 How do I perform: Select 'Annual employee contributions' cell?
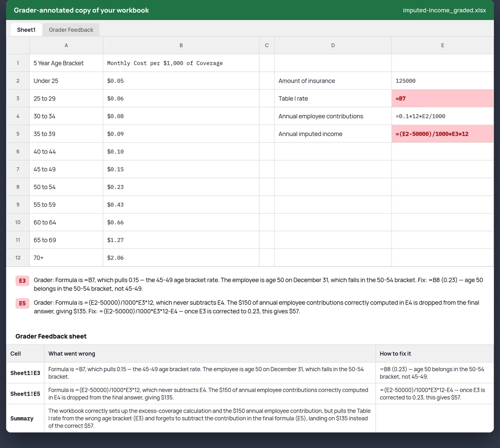pos(333,116)
